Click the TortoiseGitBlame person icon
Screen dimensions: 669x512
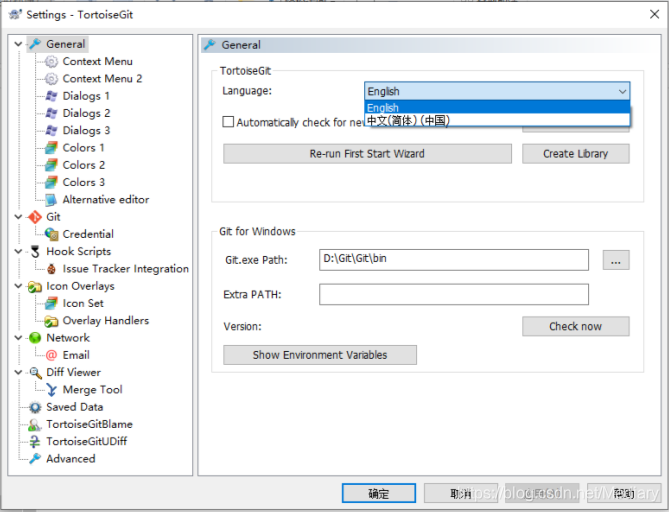pyautogui.click(x=35, y=424)
